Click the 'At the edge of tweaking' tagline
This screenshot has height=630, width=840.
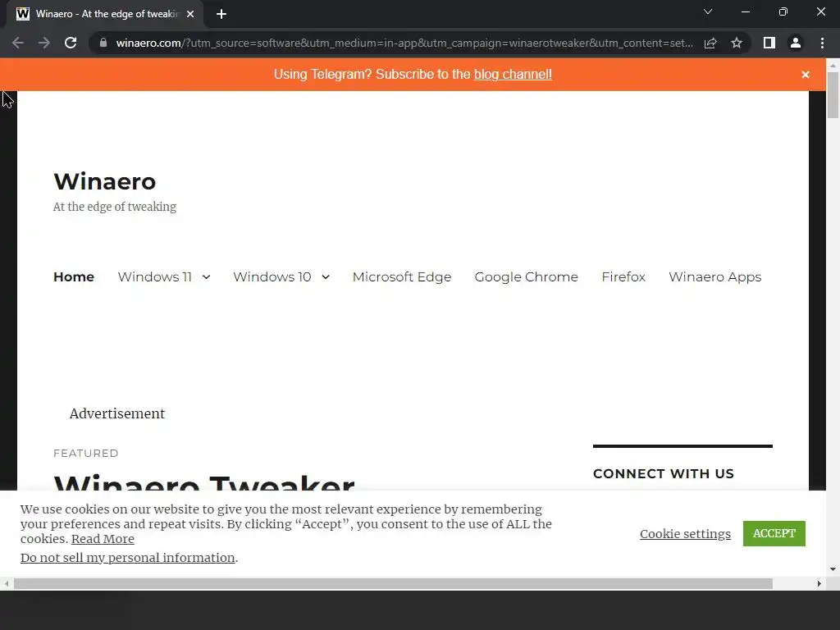coord(115,207)
